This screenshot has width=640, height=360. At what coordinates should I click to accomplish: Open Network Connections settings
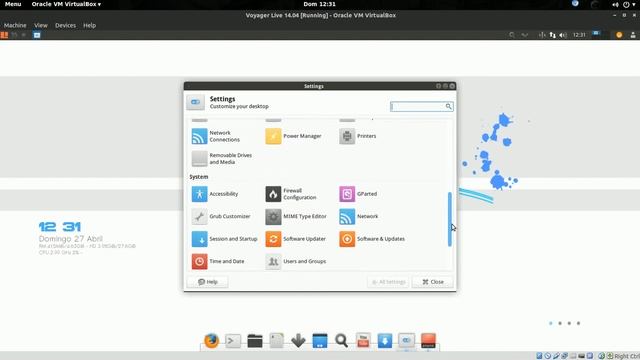pyautogui.click(x=216, y=136)
